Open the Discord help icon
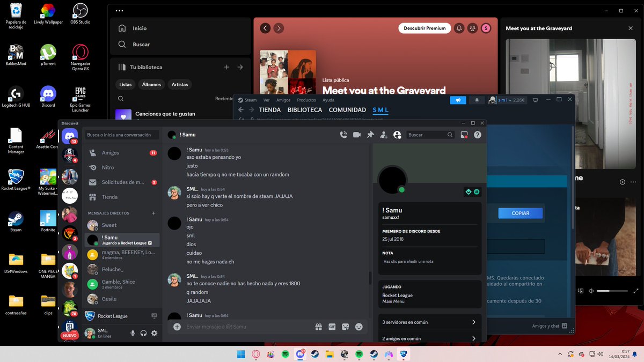The width and height of the screenshot is (644, 362). point(478,135)
